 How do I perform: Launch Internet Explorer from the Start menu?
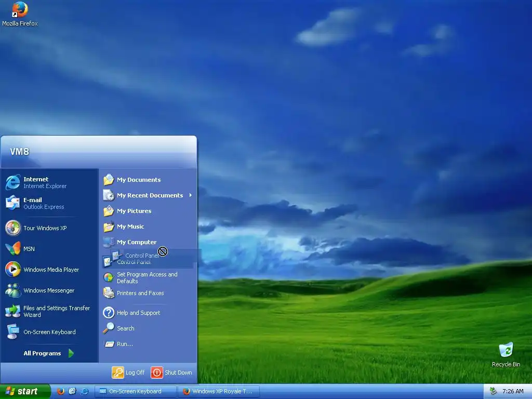click(13, 182)
